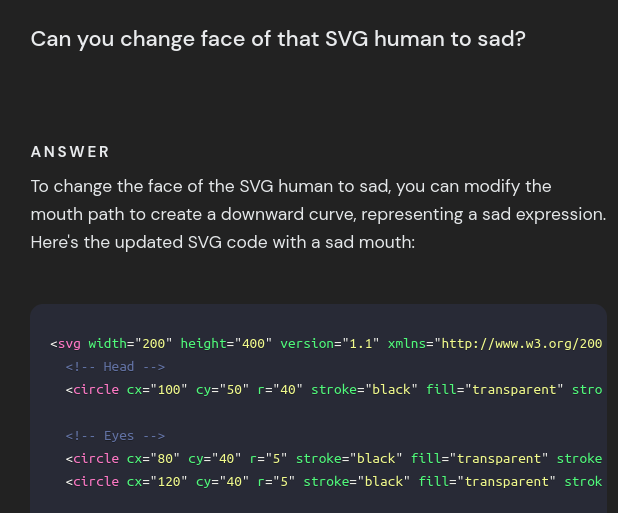Image resolution: width=618 pixels, height=513 pixels.
Task: Click the question heading about SVG human
Action: (278, 39)
